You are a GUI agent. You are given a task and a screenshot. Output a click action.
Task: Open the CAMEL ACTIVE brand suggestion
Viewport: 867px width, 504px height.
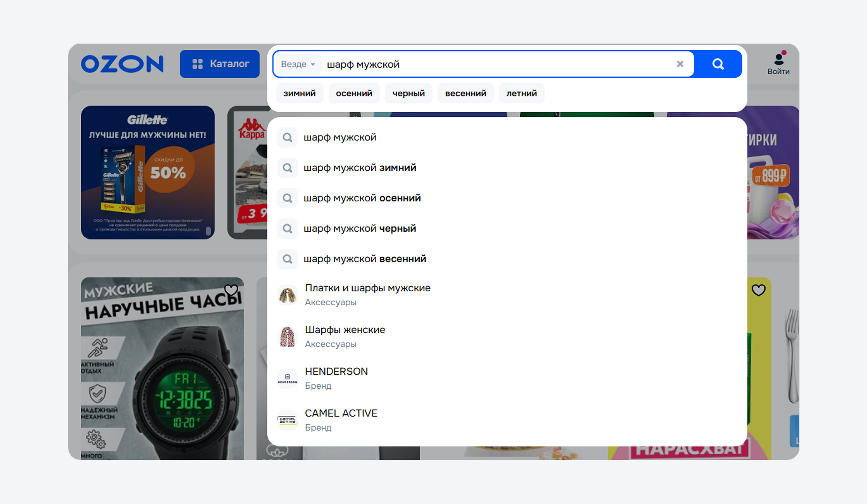[507, 420]
